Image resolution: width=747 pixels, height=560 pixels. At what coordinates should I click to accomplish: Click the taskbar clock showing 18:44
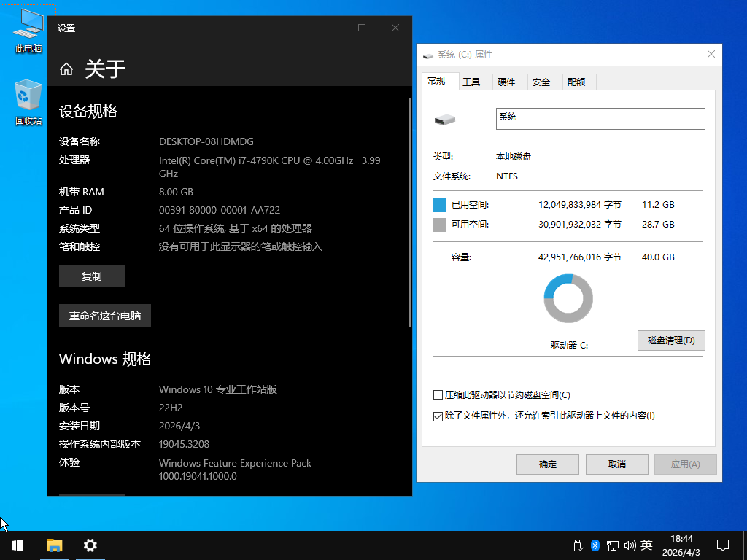click(x=681, y=545)
